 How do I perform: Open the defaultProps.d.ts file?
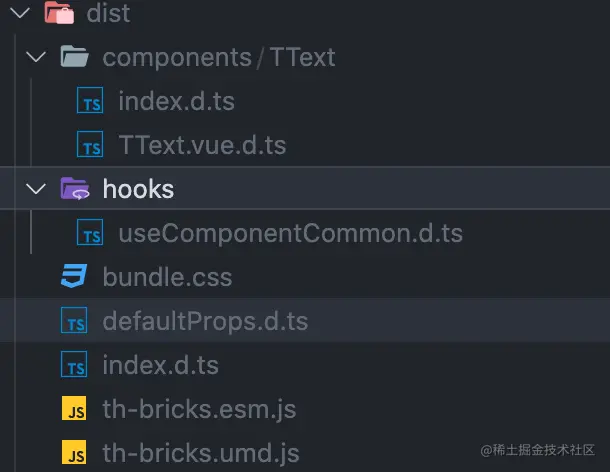[x=205, y=321]
